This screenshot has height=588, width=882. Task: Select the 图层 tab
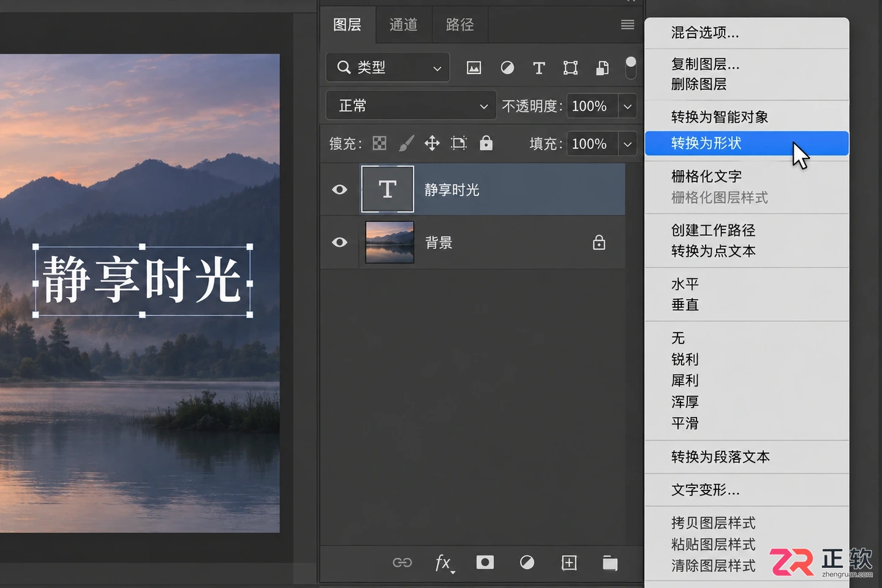(347, 24)
